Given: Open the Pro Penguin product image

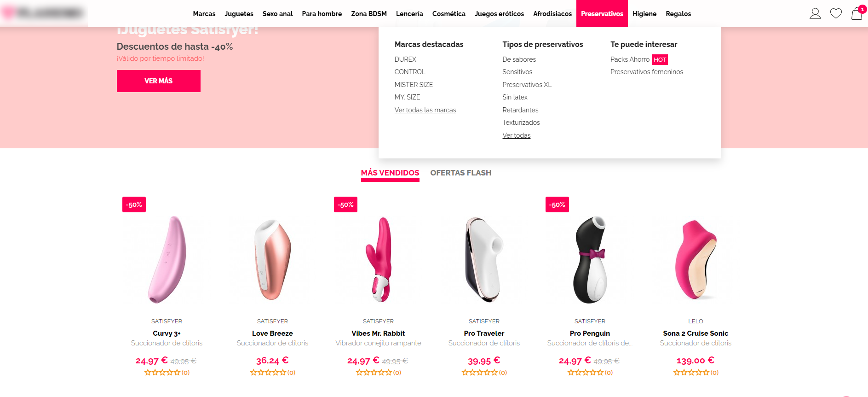Looking at the screenshot, I should coord(590,259).
